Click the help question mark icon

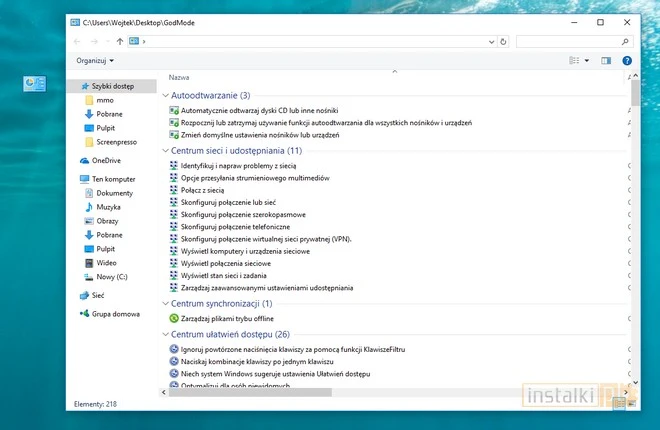627,61
